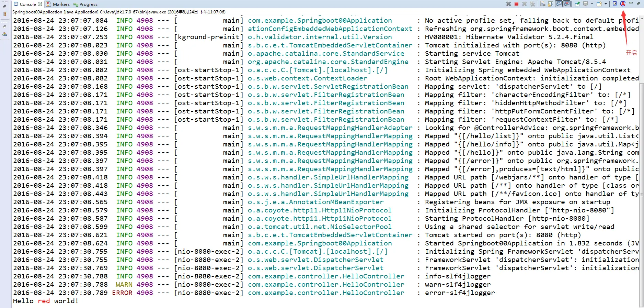Image resolution: width=644 pixels, height=308 pixels.
Task: Switch to the Progress tab
Action: pos(85,4)
